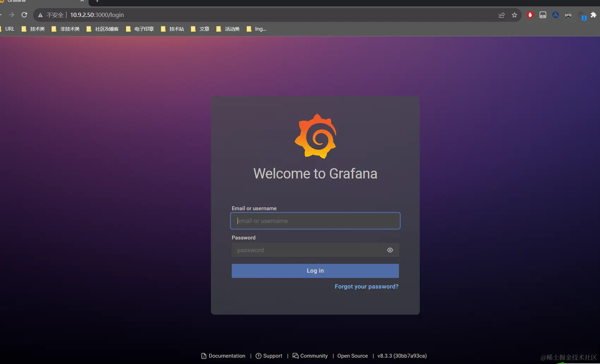Screen dimensions: 600x364
Task: Follow the Open Source footer link
Action: pyautogui.click(x=352, y=356)
